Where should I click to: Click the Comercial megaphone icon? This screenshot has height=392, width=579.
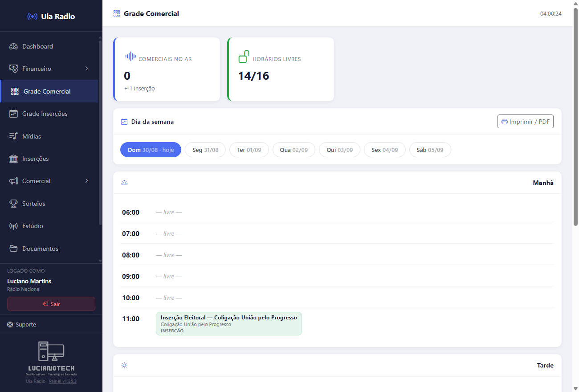tap(13, 181)
